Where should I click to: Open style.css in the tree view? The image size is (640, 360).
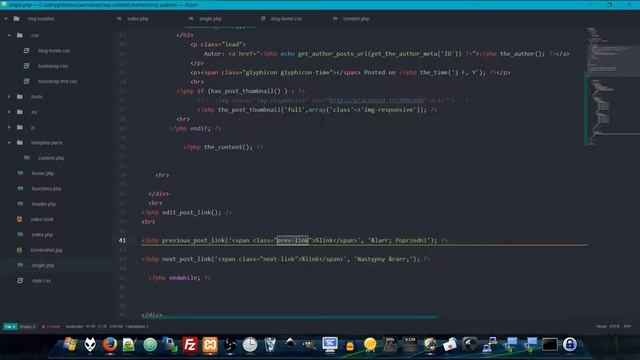(41, 281)
